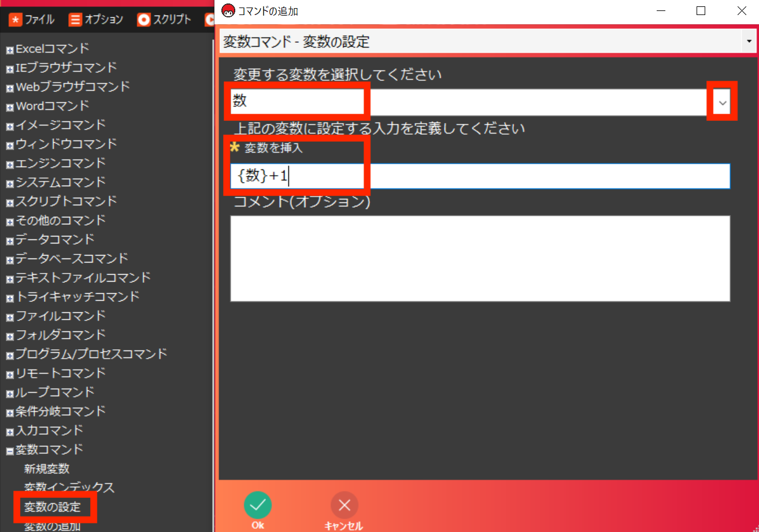Collapse the 変数コマンド node

(x=10, y=452)
